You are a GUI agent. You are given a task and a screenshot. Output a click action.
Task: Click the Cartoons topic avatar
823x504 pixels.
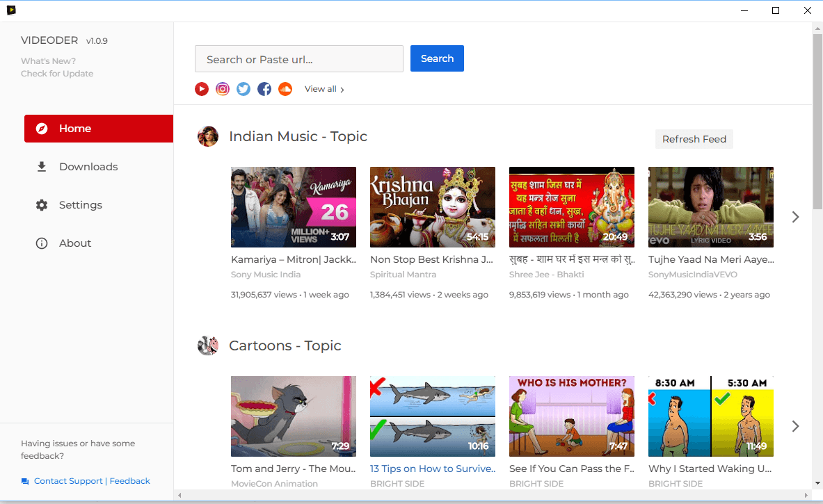coord(208,346)
